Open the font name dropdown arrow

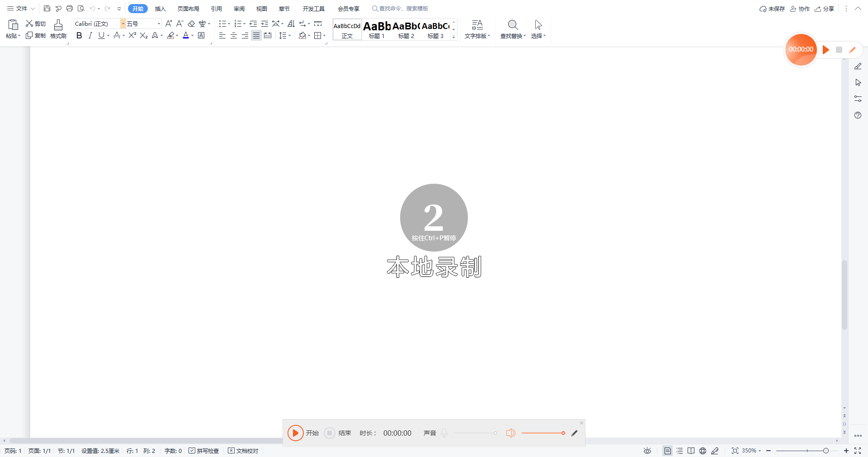coord(123,24)
